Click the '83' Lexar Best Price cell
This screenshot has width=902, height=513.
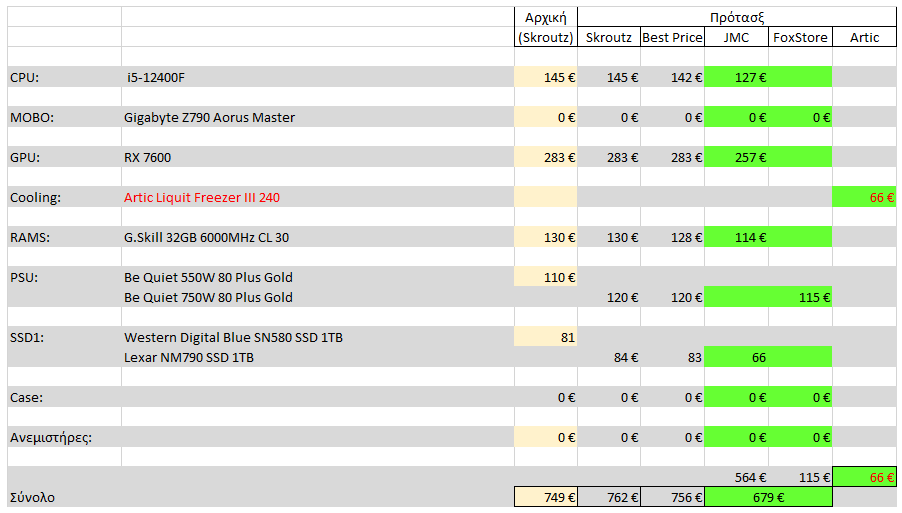coord(672,357)
